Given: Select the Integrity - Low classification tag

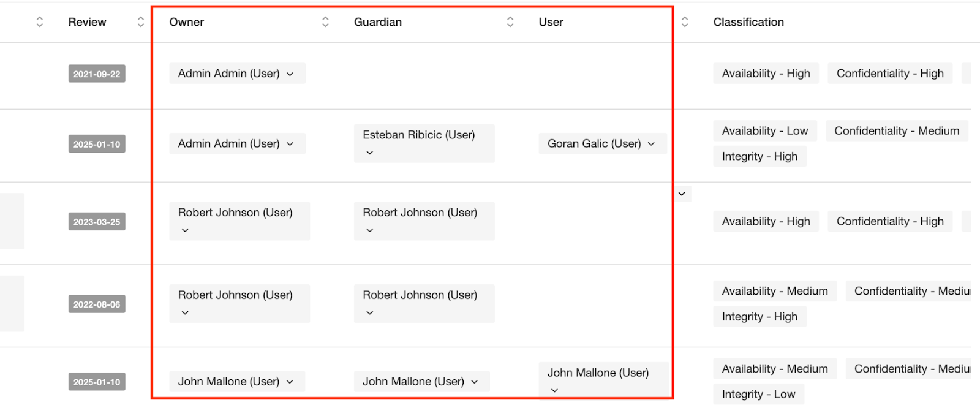Looking at the screenshot, I should (758, 395).
